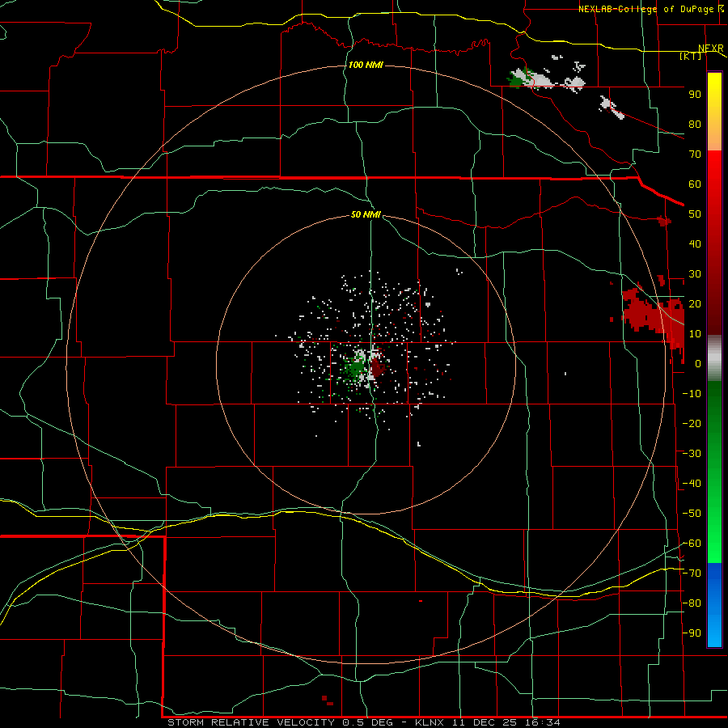Image resolution: width=728 pixels, height=728 pixels.
Task: Click the "50 NMI" range ring label
Action: pos(366,214)
